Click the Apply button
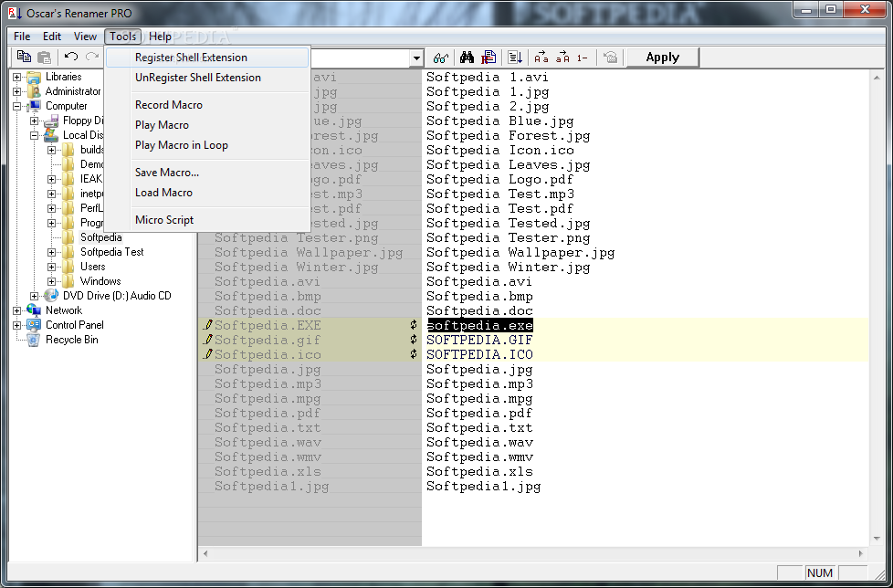The height and width of the screenshot is (588, 893). pos(662,58)
